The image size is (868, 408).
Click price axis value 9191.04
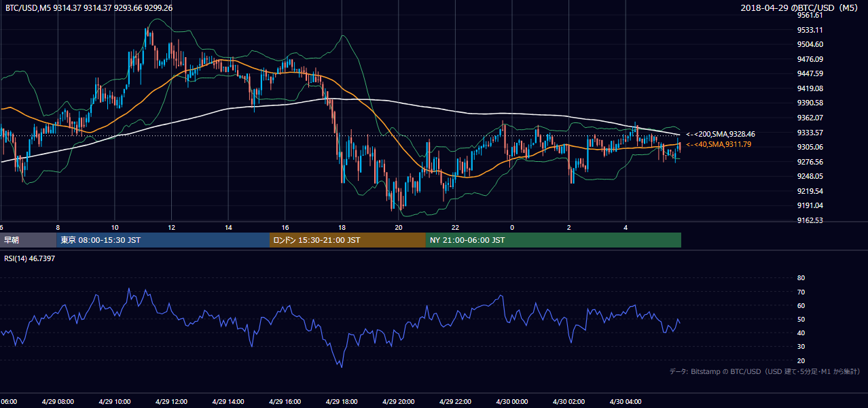[x=810, y=205]
